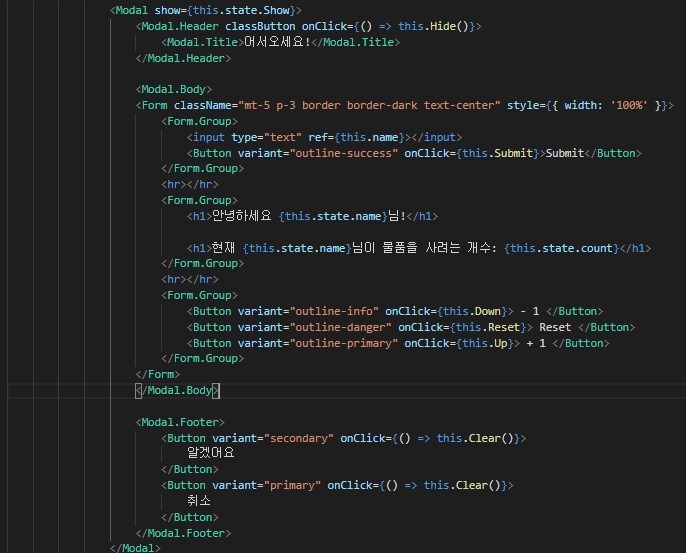Screen dimensions: 686x553
Task: Click the closing '</Modal.Footer>' tag
Action: click(183, 533)
